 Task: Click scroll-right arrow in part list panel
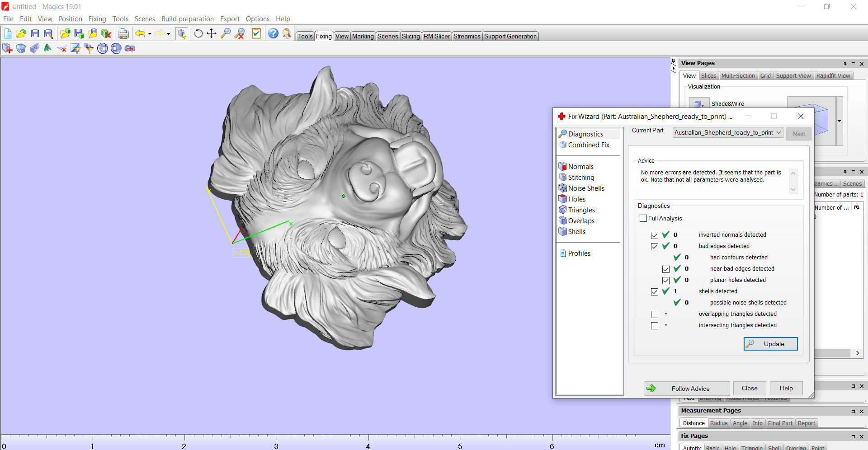click(858, 353)
